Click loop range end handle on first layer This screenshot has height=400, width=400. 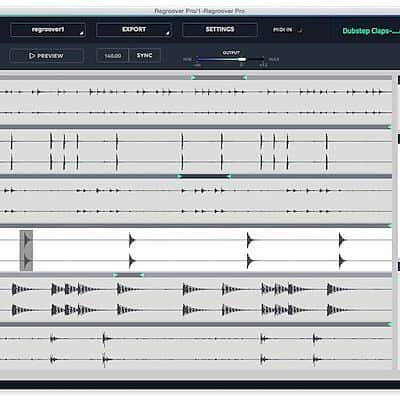pos(245,78)
